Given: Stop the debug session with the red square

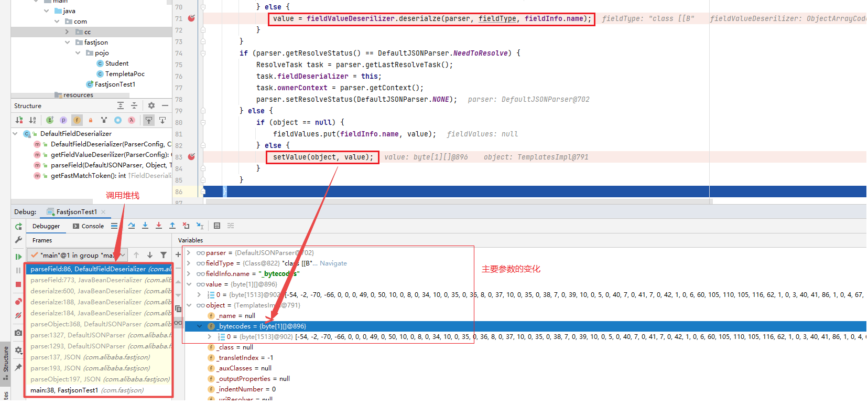Looking at the screenshot, I should (18, 284).
